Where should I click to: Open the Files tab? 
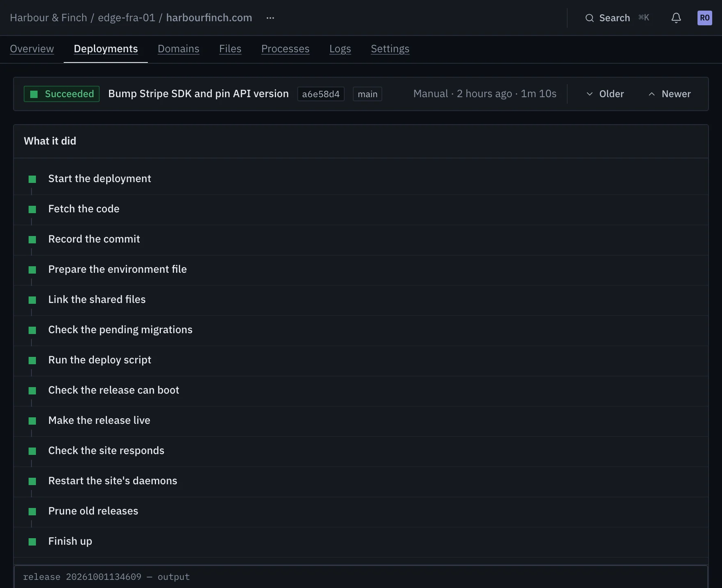230,49
